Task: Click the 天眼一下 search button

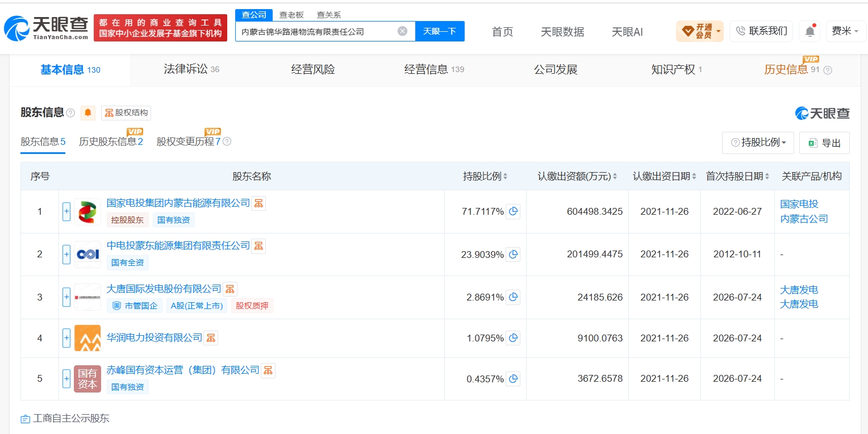Action: point(440,31)
